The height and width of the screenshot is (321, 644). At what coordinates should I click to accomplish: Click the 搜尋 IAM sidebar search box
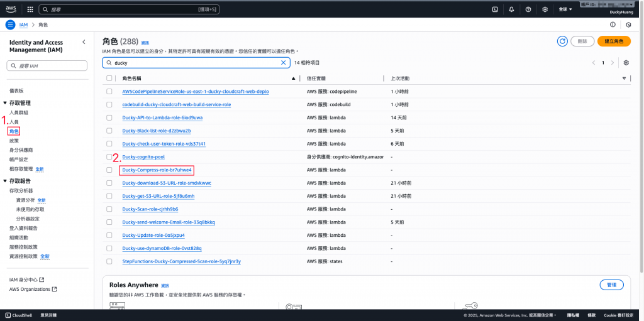[x=47, y=66]
